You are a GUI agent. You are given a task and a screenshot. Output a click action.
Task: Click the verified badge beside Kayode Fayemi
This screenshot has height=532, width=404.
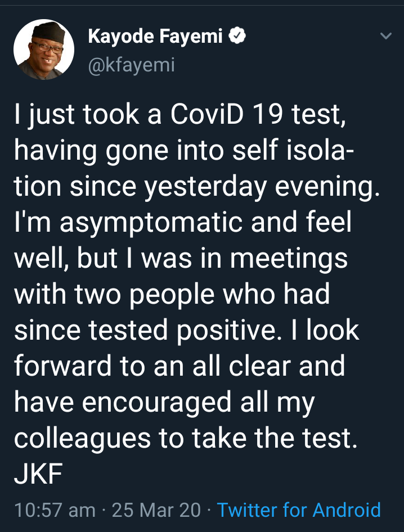(x=237, y=35)
